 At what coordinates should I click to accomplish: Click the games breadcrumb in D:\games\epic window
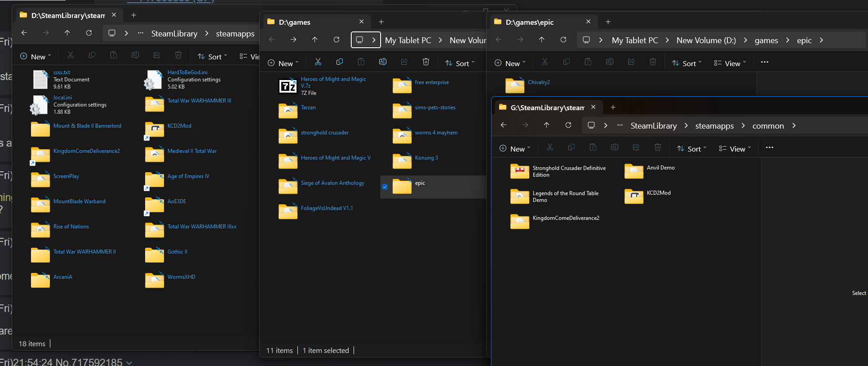[766, 40]
